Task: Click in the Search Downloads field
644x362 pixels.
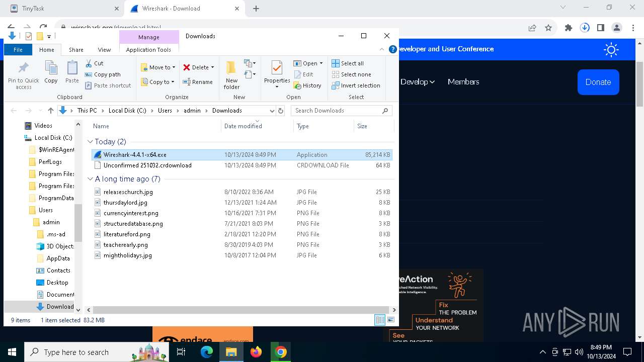Action: (337, 111)
